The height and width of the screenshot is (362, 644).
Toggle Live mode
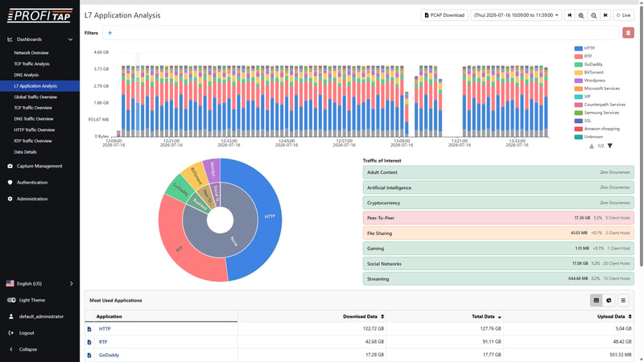623,15
